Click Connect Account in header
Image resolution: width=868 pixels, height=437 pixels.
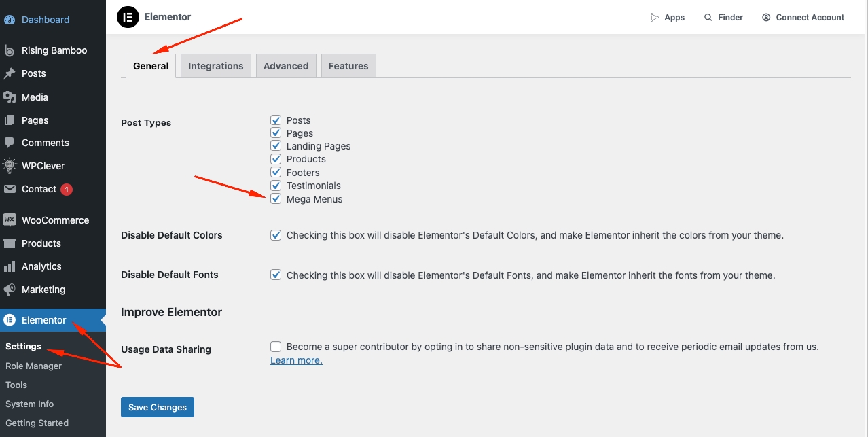pos(803,17)
